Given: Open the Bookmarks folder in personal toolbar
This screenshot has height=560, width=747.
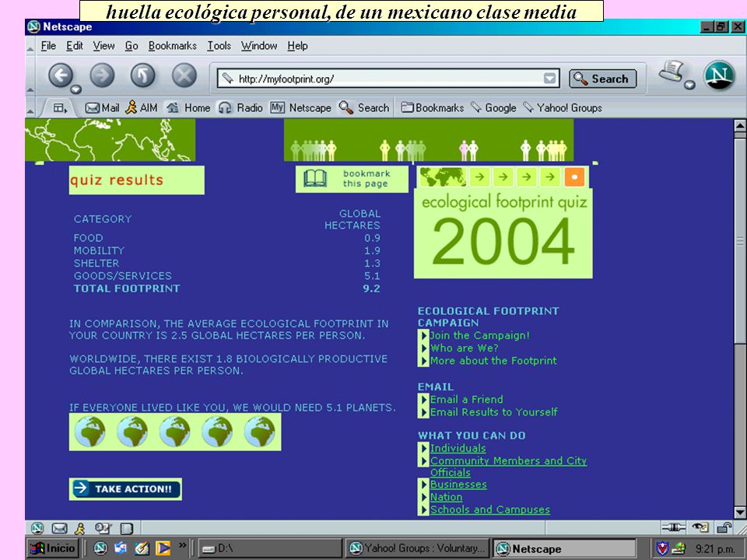Looking at the screenshot, I should (x=433, y=108).
